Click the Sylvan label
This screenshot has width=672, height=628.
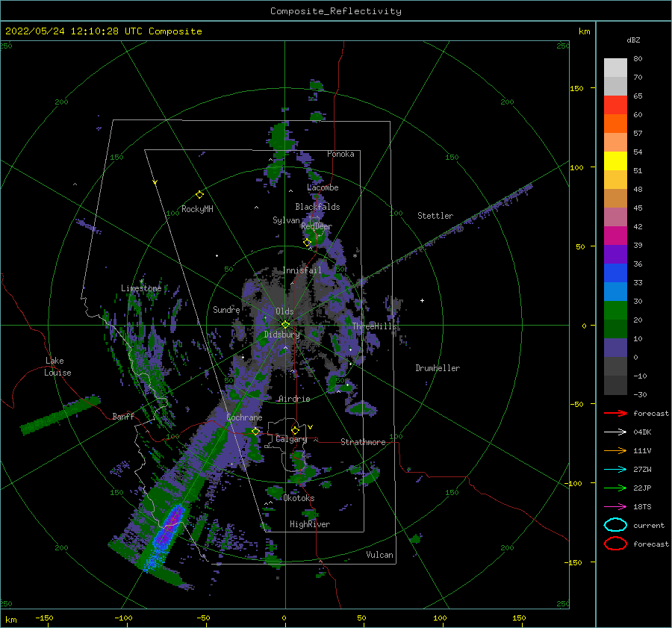click(x=286, y=220)
